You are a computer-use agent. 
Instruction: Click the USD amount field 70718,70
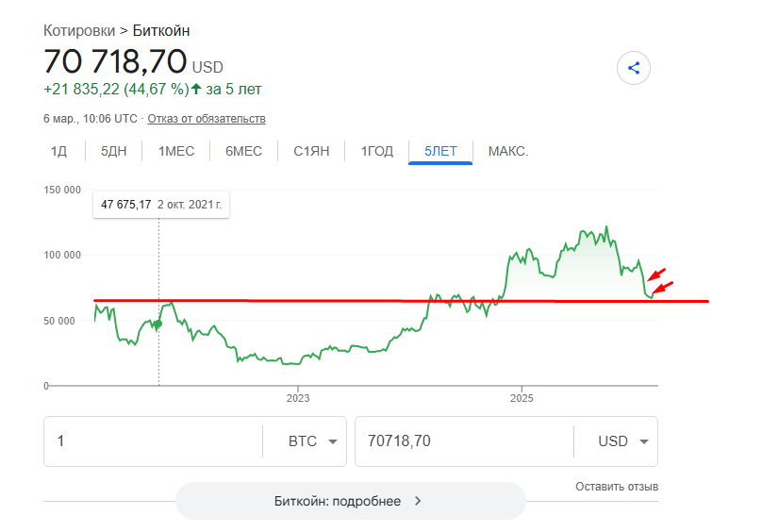pos(462,441)
